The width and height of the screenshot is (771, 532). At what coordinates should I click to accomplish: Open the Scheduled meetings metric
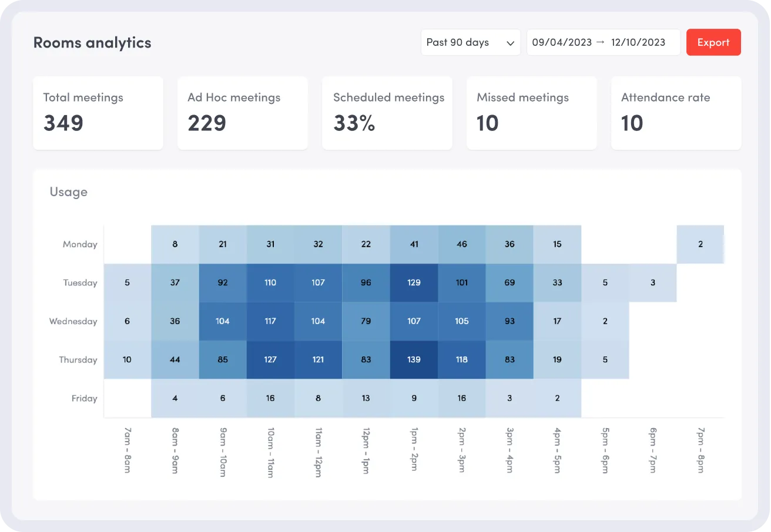coord(387,113)
